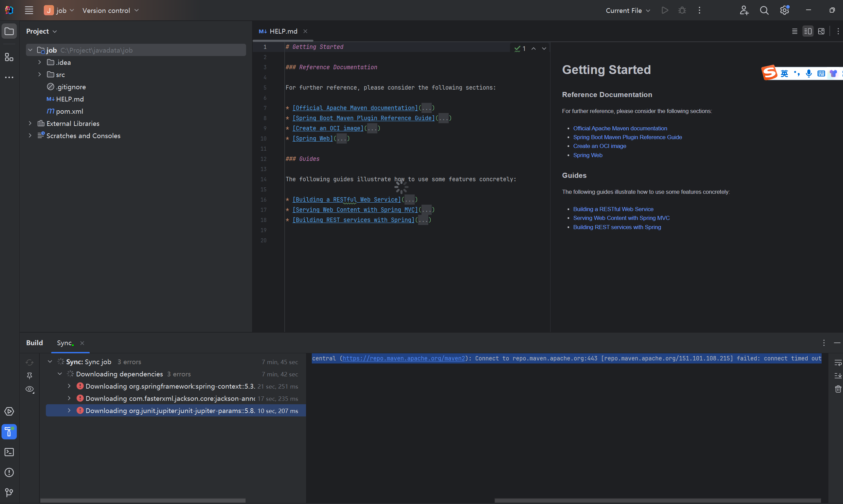The width and height of the screenshot is (843, 504).
Task: Open Version control dropdown
Action: (x=110, y=11)
